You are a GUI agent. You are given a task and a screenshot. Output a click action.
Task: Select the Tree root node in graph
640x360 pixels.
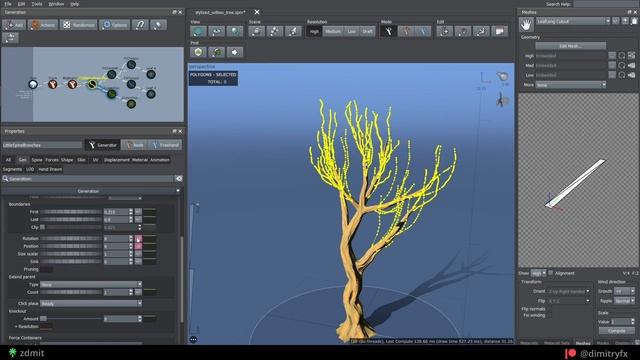click(x=33, y=84)
